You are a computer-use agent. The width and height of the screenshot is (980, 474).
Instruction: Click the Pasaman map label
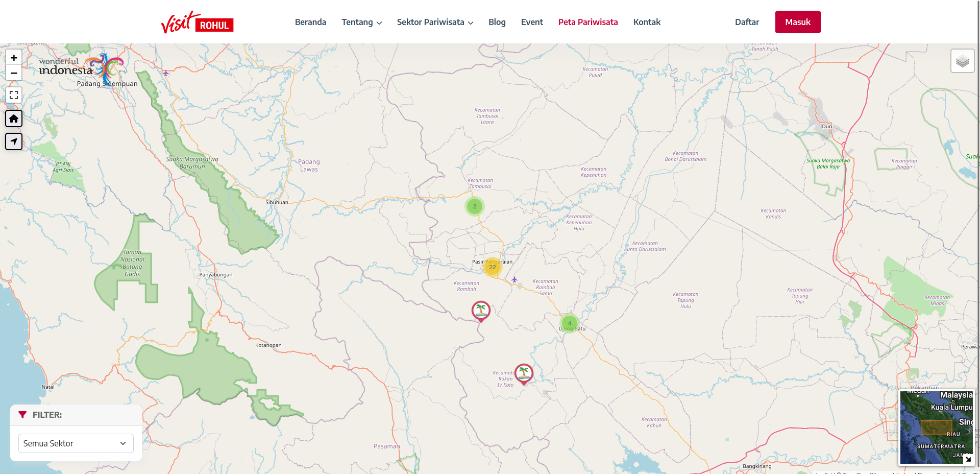[386, 446]
